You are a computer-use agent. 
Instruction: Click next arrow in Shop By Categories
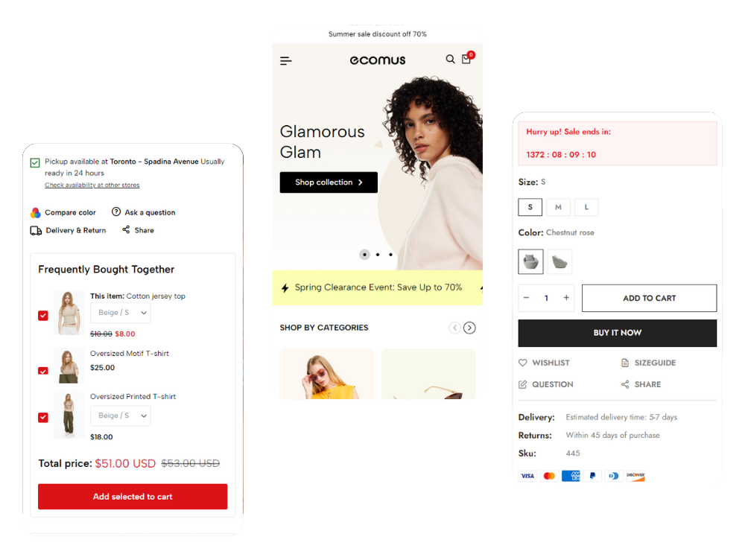(469, 328)
